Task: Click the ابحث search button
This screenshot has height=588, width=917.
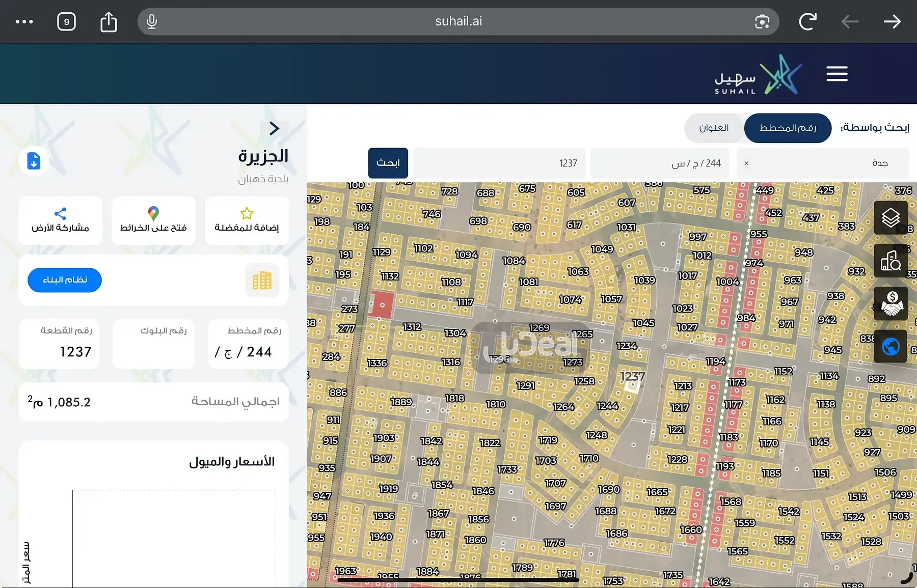Action: 388,163
